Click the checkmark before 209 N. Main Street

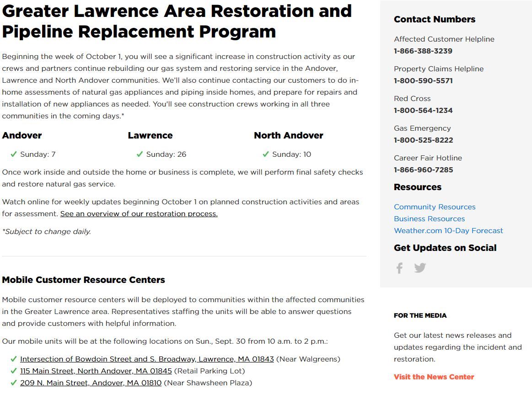(14, 383)
